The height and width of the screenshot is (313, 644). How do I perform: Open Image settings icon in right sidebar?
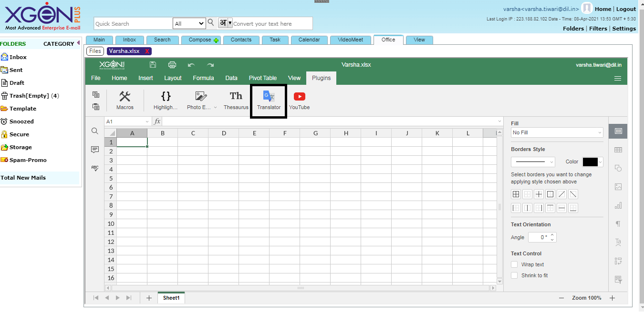click(618, 187)
